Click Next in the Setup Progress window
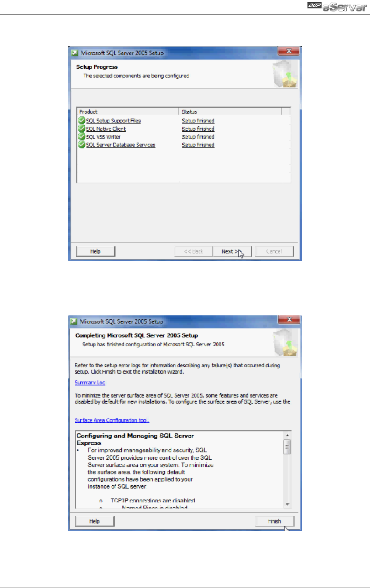370x588 pixels. [x=232, y=251]
